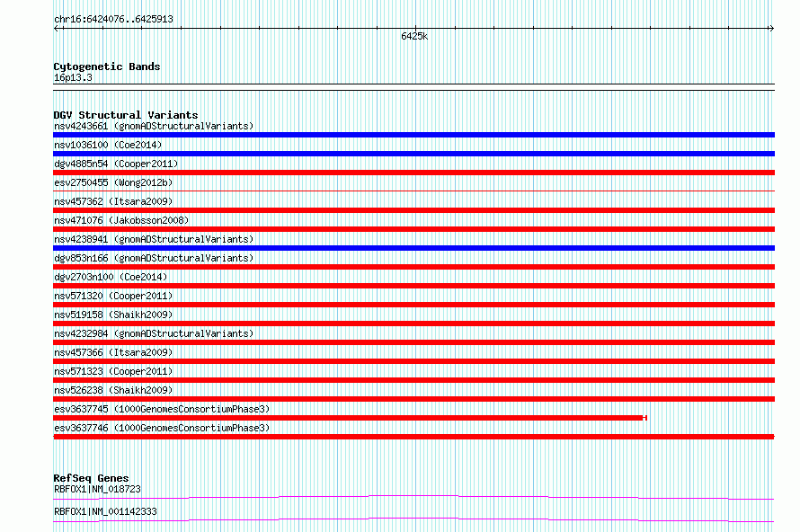The image size is (800, 532).
Task: Click the 6425k ruler tick label
Action: (414, 36)
